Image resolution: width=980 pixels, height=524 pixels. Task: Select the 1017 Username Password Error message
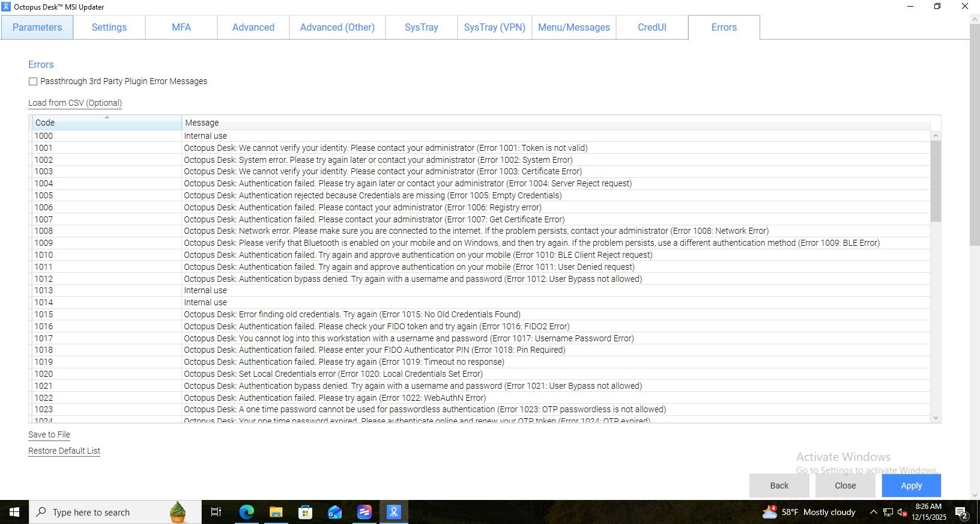point(409,338)
